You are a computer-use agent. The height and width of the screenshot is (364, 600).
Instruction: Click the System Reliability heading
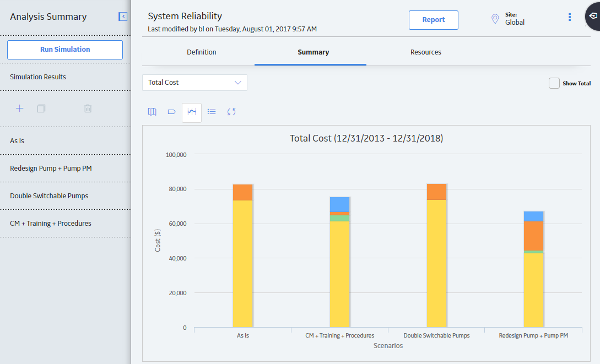(x=185, y=16)
